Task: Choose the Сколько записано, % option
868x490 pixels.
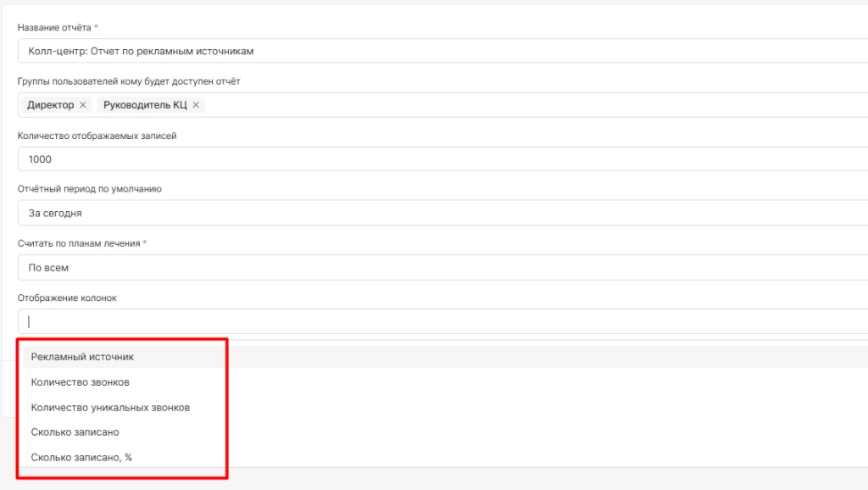Action: click(x=81, y=458)
